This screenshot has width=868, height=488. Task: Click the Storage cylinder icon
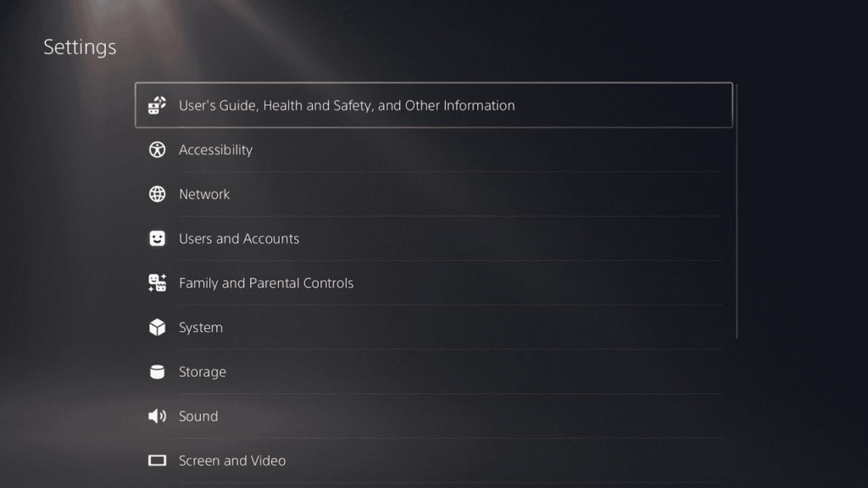tap(158, 372)
